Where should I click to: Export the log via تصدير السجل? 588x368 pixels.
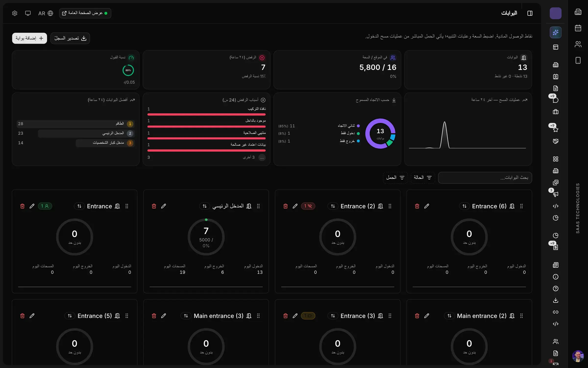(70, 38)
